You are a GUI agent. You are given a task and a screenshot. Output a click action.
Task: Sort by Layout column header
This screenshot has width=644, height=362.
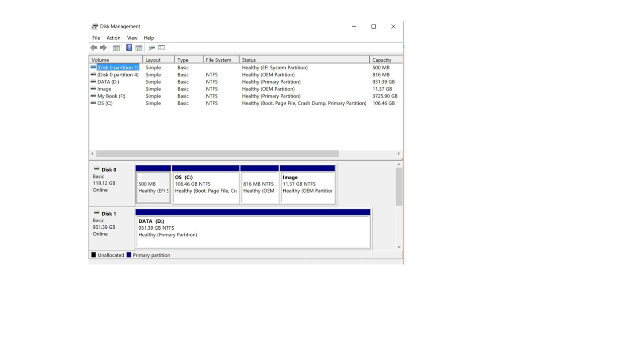[158, 60]
